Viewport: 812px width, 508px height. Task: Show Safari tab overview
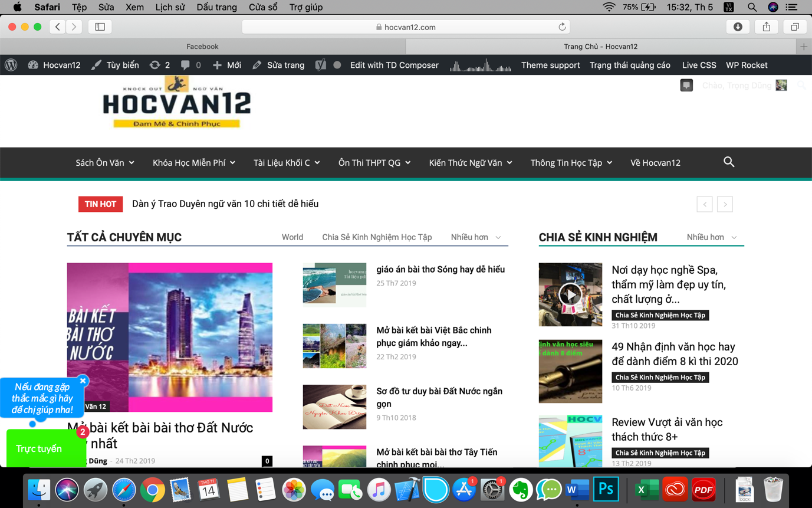(795, 27)
